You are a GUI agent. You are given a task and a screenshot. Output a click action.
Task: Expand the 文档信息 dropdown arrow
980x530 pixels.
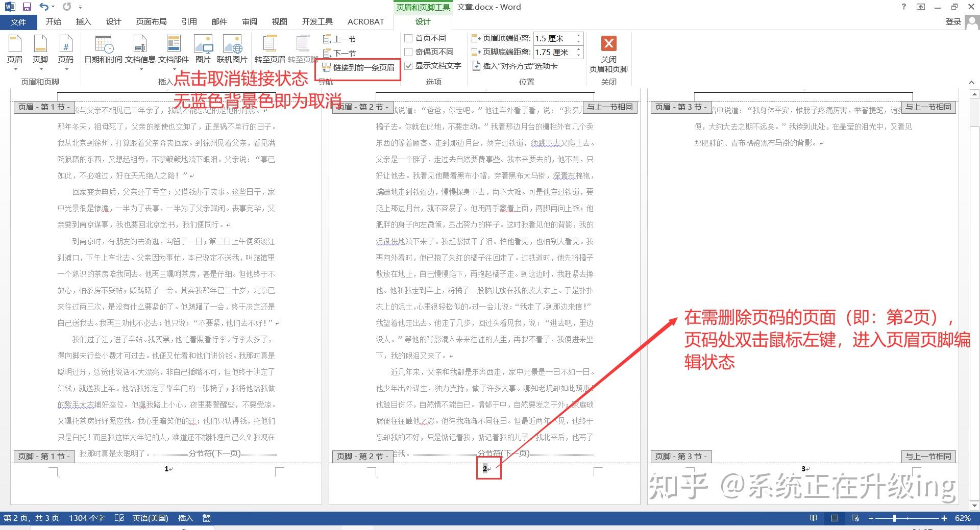(140, 69)
